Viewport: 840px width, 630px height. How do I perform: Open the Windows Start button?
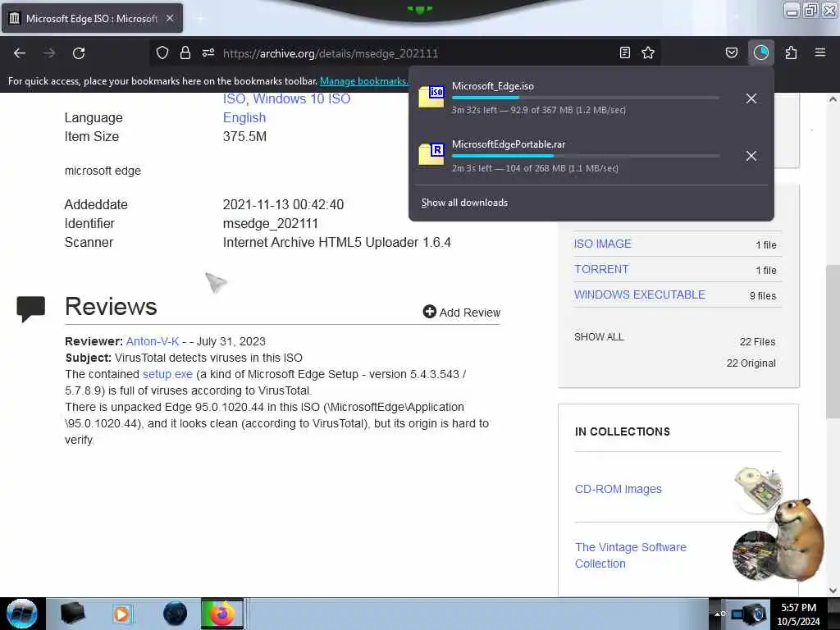(22, 614)
